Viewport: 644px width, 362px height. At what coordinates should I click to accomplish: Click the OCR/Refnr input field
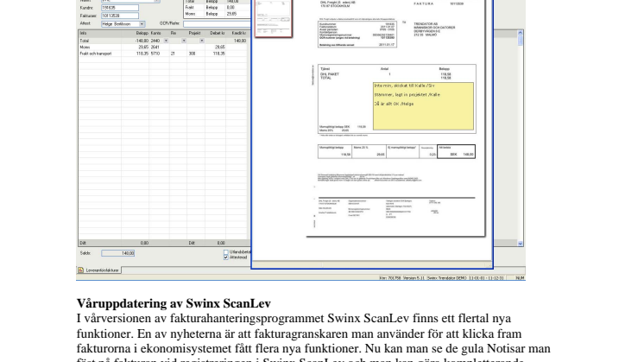click(x=217, y=24)
